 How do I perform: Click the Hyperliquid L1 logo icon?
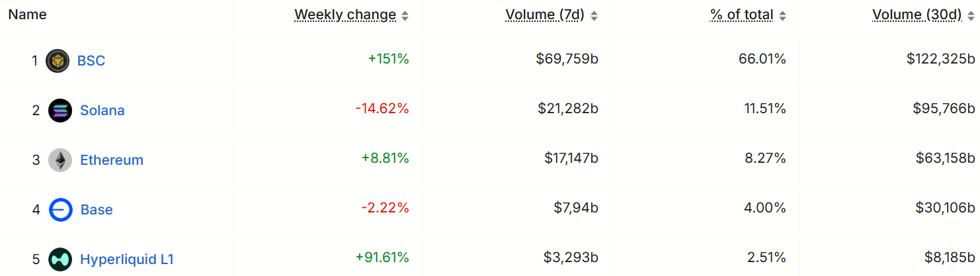pyautogui.click(x=60, y=259)
